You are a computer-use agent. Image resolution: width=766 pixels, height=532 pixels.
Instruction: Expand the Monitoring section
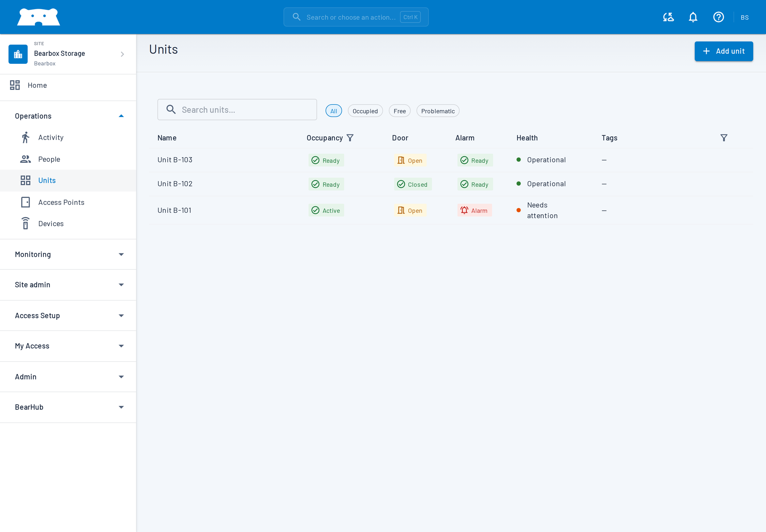[68, 254]
